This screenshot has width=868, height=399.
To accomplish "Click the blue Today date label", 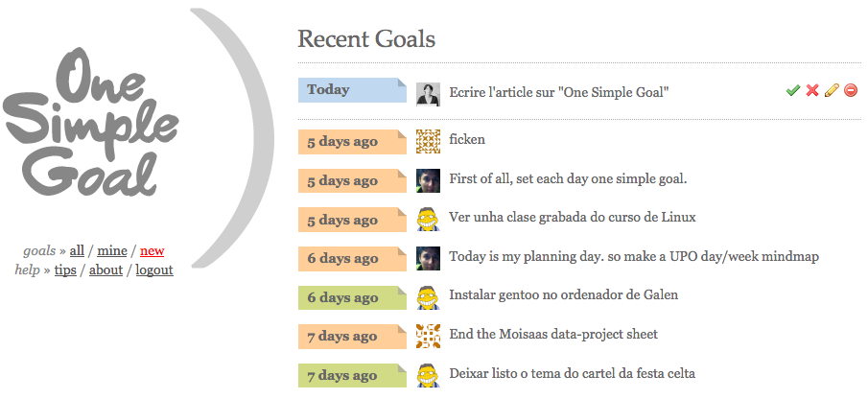I will 353,90.
